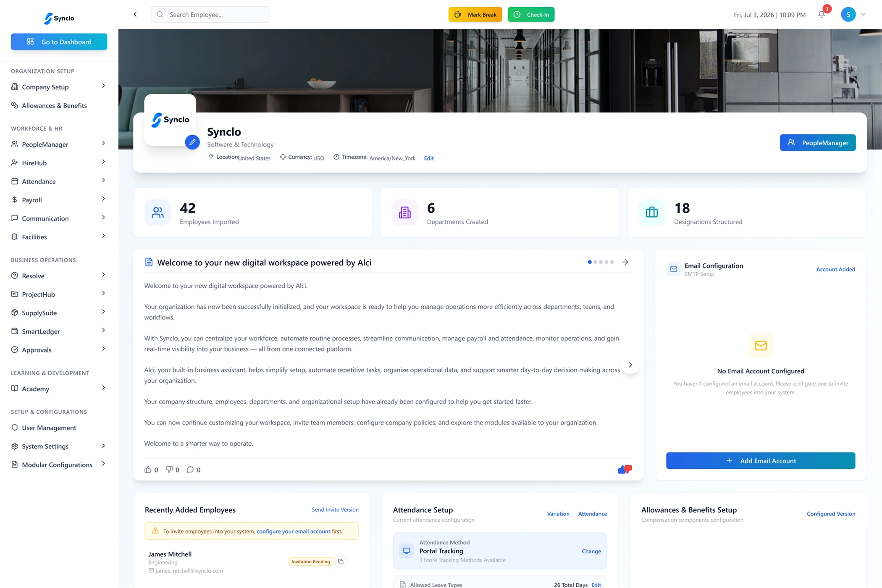Click the large yellow mail icon
The height and width of the screenshot is (588, 882).
tap(761, 346)
